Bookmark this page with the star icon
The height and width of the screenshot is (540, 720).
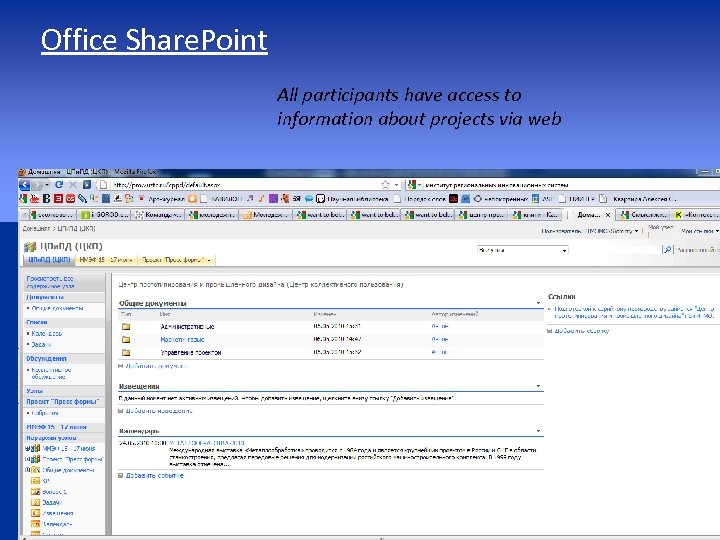(x=385, y=185)
